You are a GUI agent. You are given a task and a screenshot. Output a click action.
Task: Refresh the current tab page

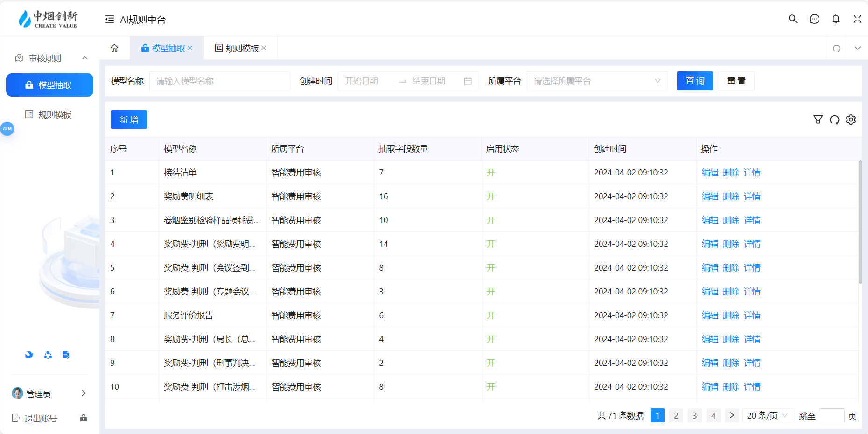pos(837,49)
